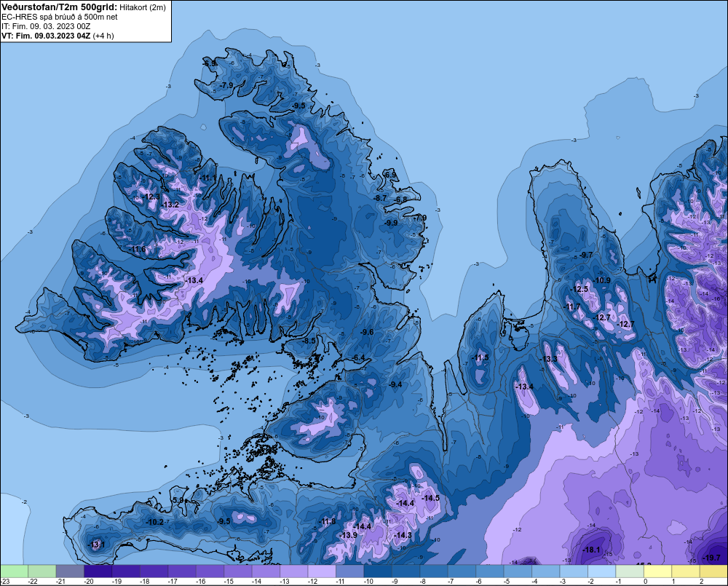Click the -10.2 temperature label on the map

coord(154,522)
